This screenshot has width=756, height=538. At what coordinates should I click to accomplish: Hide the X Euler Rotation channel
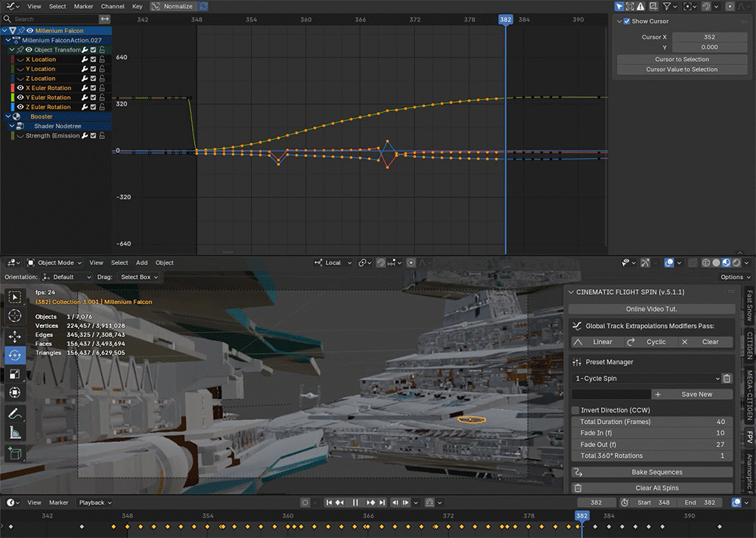[20, 88]
